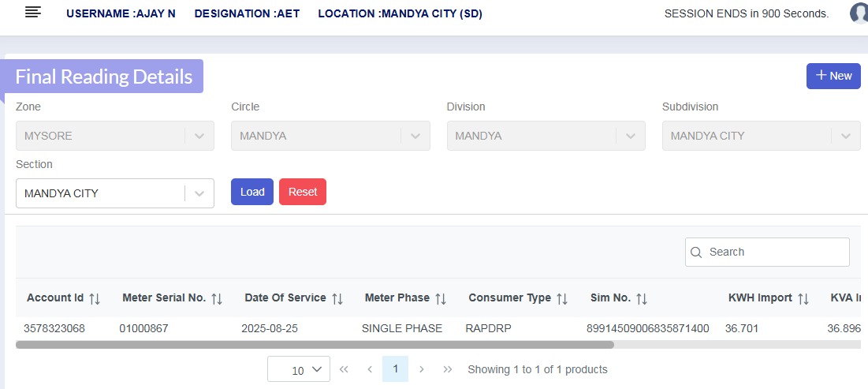Sort by Sim No. column
The width and height of the screenshot is (868, 389).
click(642, 298)
